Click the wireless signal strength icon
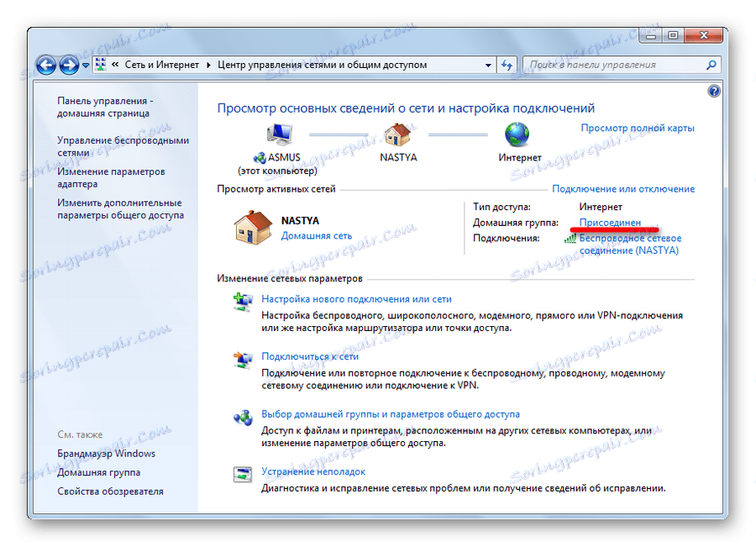The width and height of the screenshot is (756, 547). [571, 238]
